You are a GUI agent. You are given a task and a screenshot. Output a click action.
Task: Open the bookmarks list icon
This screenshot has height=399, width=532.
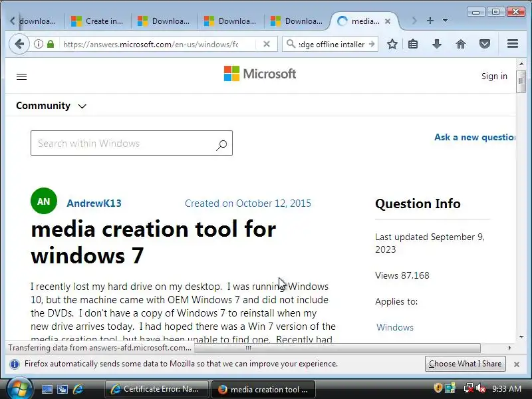coord(413,44)
